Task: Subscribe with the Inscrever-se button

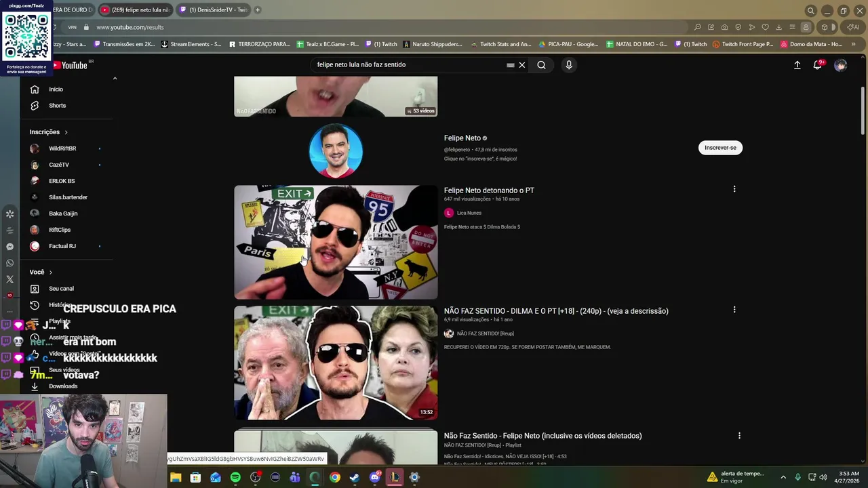Action: pos(720,148)
